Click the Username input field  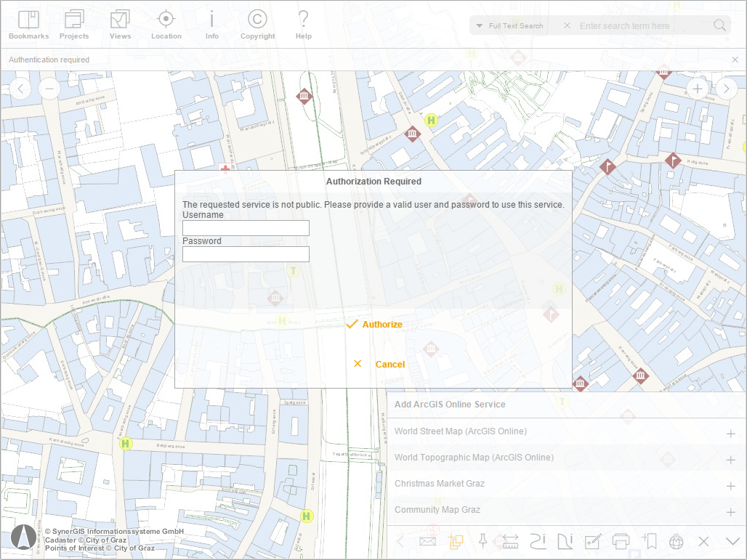246,227
